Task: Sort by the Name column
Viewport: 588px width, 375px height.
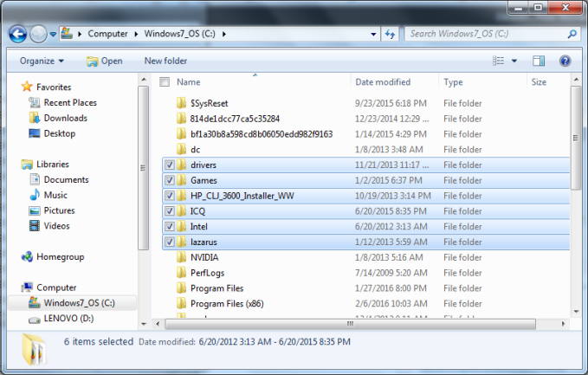Action: (188, 81)
